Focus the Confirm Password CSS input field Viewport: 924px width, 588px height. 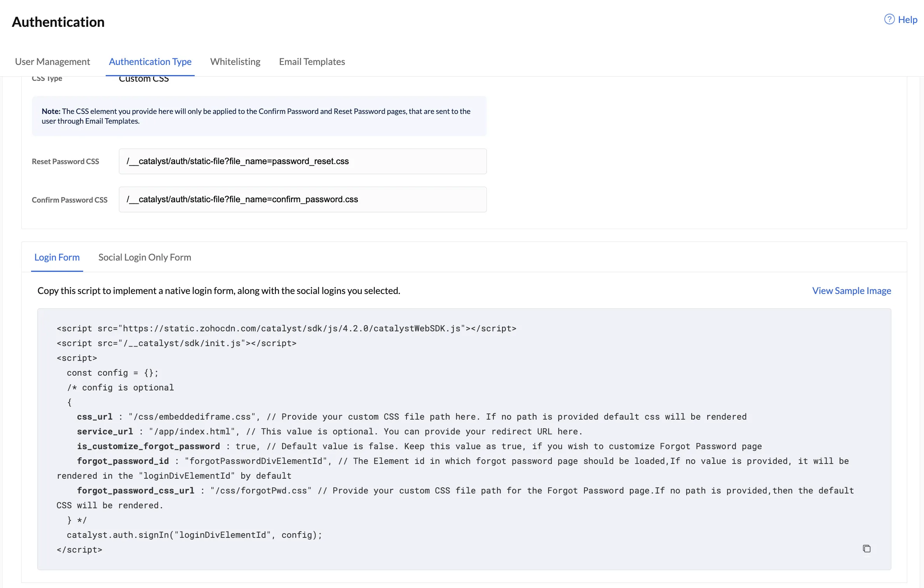click(303, 199)
